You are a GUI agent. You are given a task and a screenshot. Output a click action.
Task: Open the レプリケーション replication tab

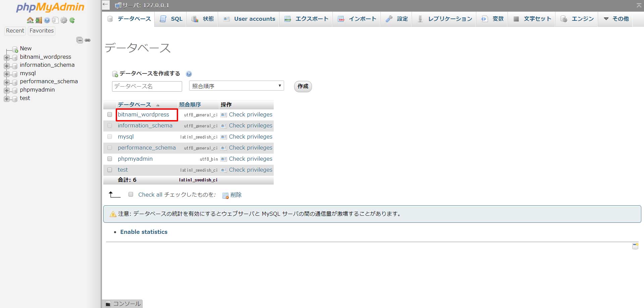tap(444, 19)
